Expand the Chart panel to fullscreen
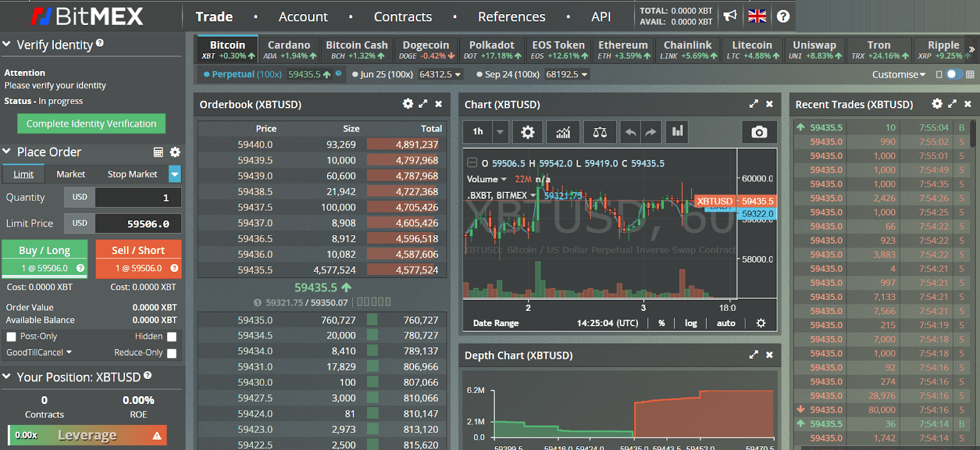Image resolution: width=980 pixels, height=450 pixels. pyautogui.click(x=753, y=104)
